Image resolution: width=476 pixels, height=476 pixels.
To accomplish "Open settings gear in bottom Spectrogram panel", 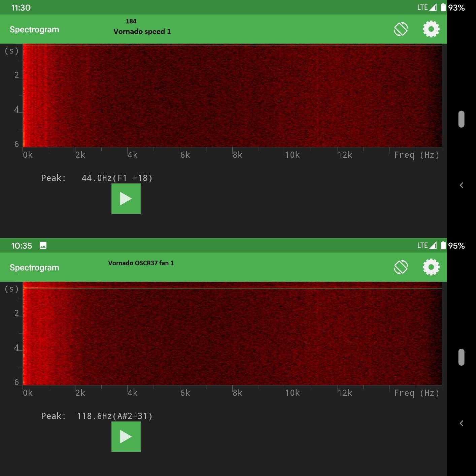I will coord(431,267).
